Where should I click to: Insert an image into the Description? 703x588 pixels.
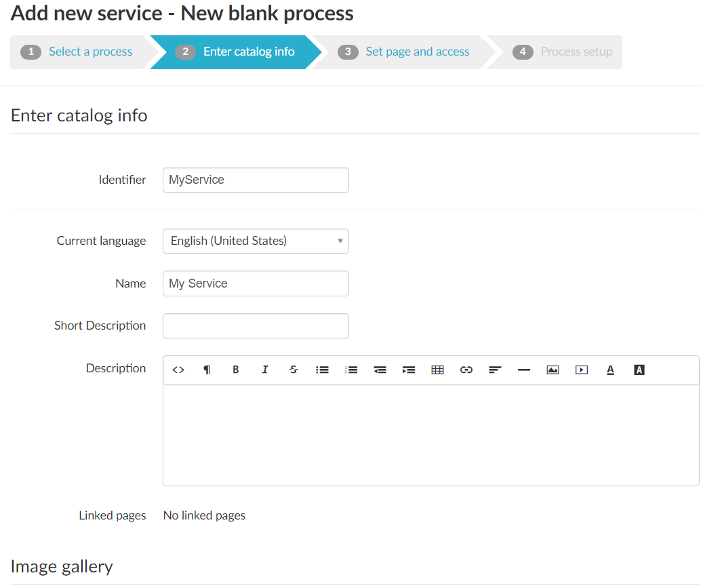[553, 370]
